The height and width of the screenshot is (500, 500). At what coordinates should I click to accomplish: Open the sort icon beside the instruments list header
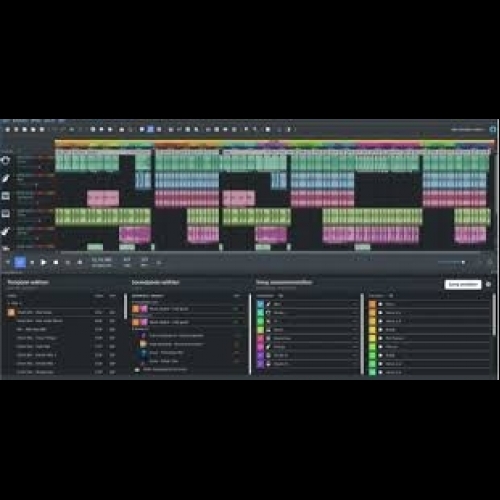point(281,296)
